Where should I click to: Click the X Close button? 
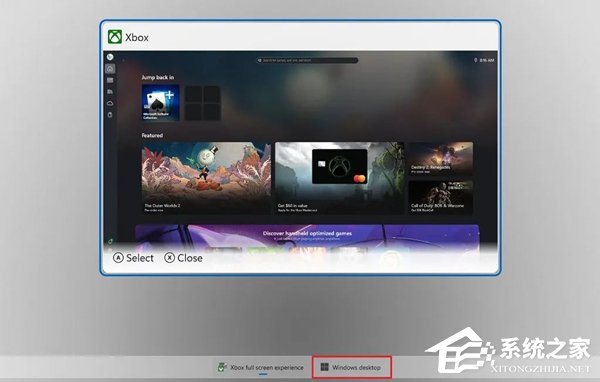pos(184,258)
